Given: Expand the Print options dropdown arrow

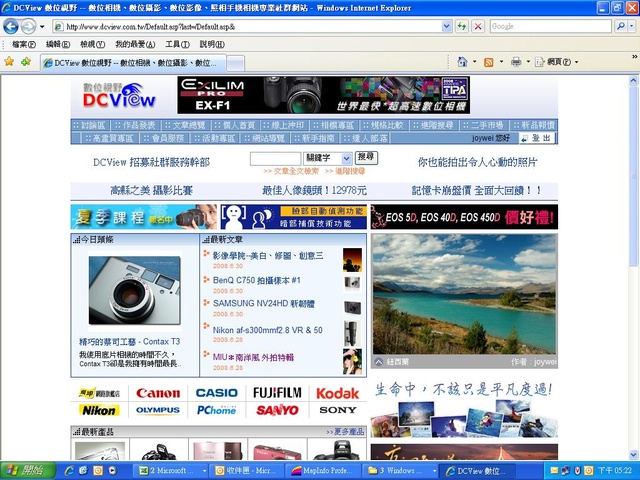Looking at the screenshot, I should tap(528, 62).
